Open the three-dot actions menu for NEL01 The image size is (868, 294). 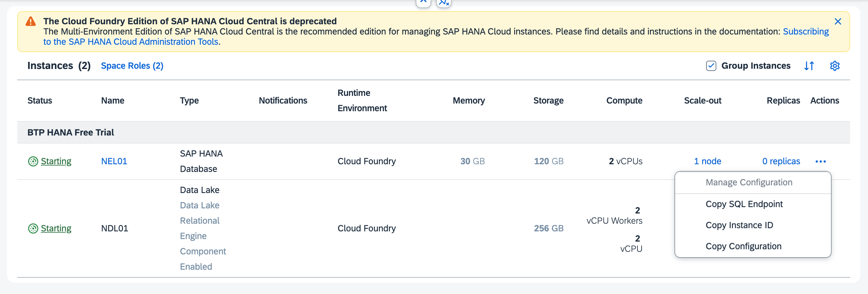pyautogui.click(x=820, y=161)
